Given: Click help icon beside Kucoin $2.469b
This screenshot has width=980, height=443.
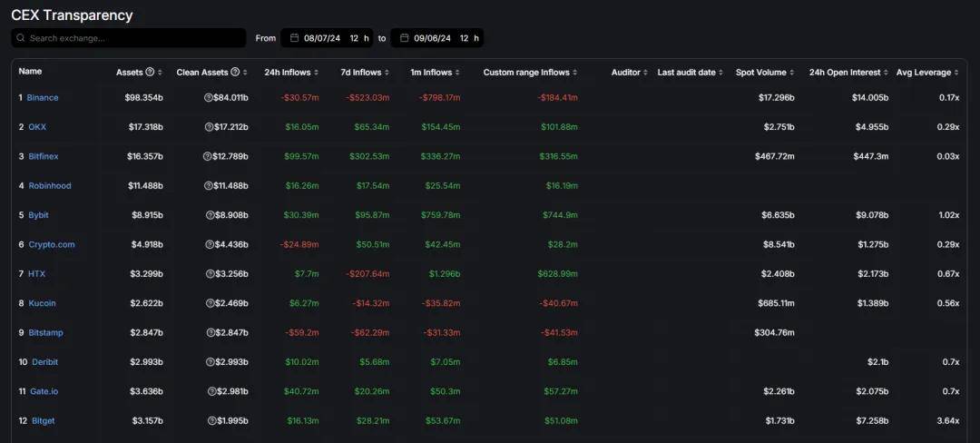Looking at the screenshot, I should coord(210,303).
